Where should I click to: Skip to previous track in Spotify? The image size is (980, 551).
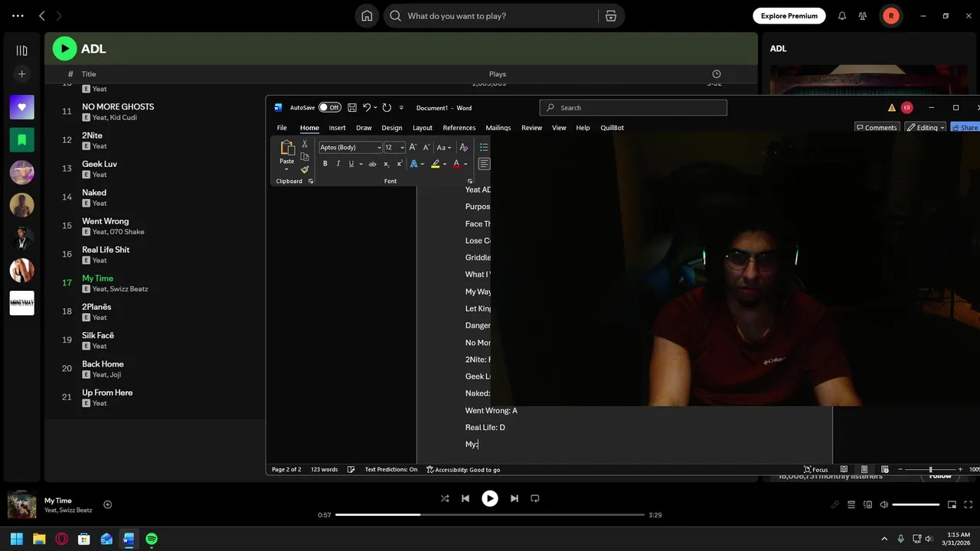(x=465, y=498)
